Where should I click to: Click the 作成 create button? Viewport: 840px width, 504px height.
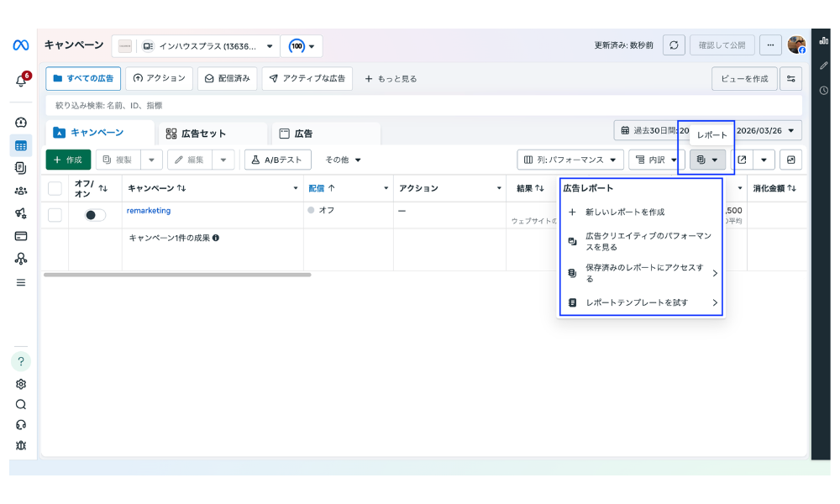pos(67,160)
